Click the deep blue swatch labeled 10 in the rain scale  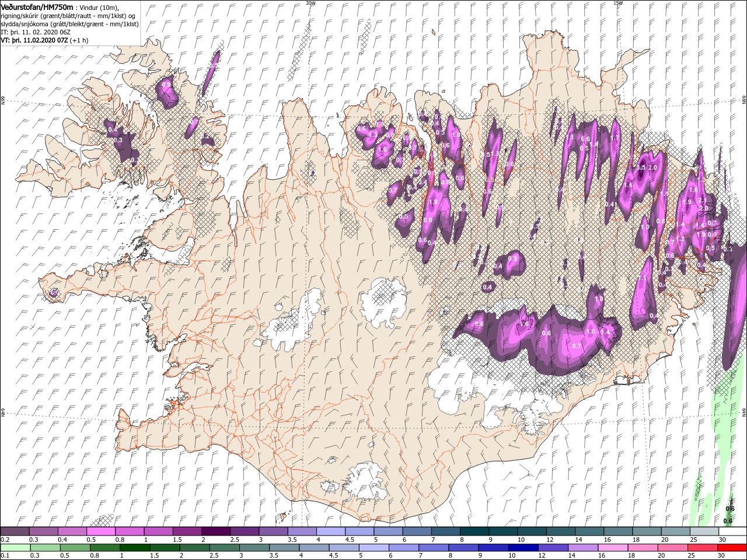tap(522, 547)
